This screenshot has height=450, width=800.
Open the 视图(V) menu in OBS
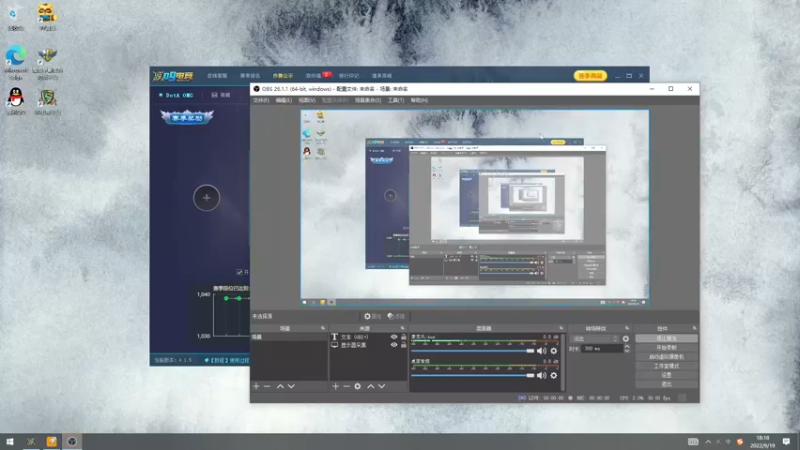click(x=307, y=101)
